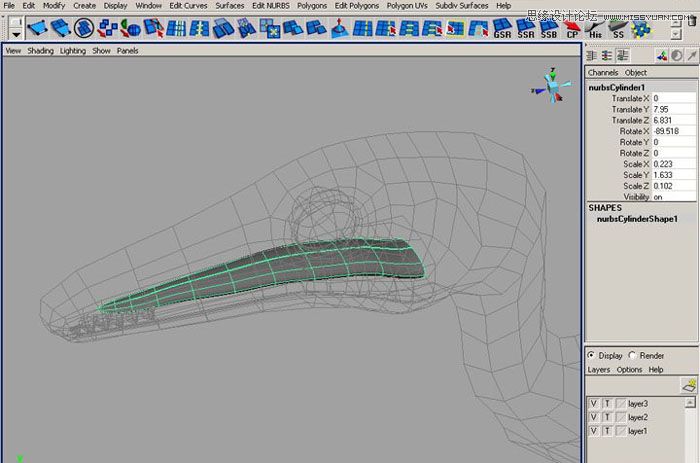Select the Display layer radio button
700x463 pixels.
coord(591,355)
